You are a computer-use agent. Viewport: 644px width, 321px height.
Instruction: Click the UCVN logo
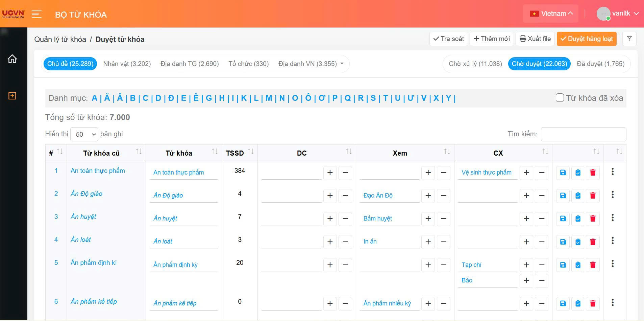14,14
